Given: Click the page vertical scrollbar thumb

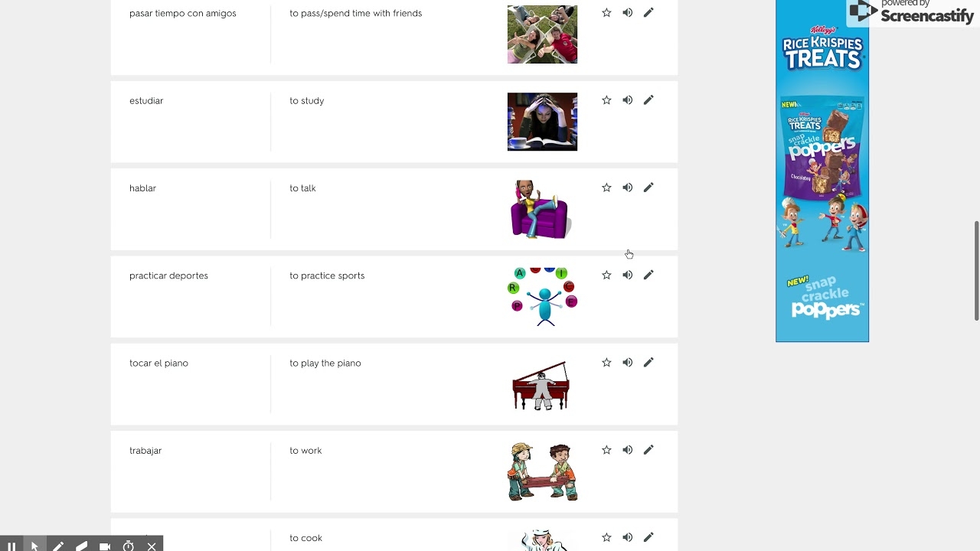Looking at the screenshot, I should point(976,271).
